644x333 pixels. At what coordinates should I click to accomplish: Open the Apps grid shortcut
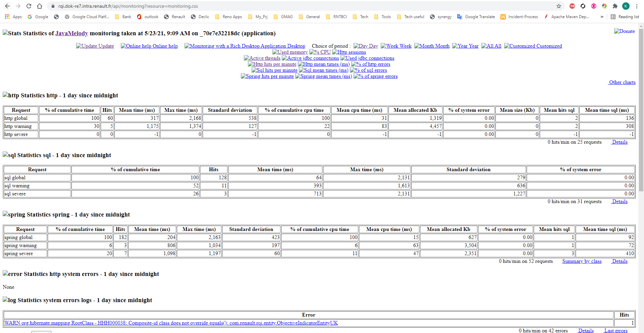tap(13, 17)
